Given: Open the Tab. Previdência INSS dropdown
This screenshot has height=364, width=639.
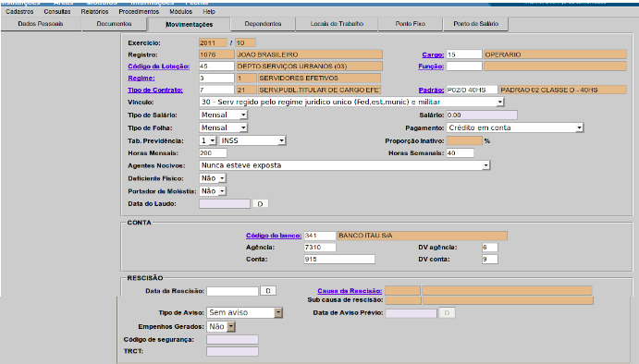Looking at the screenshot, I should pos(252,140).
